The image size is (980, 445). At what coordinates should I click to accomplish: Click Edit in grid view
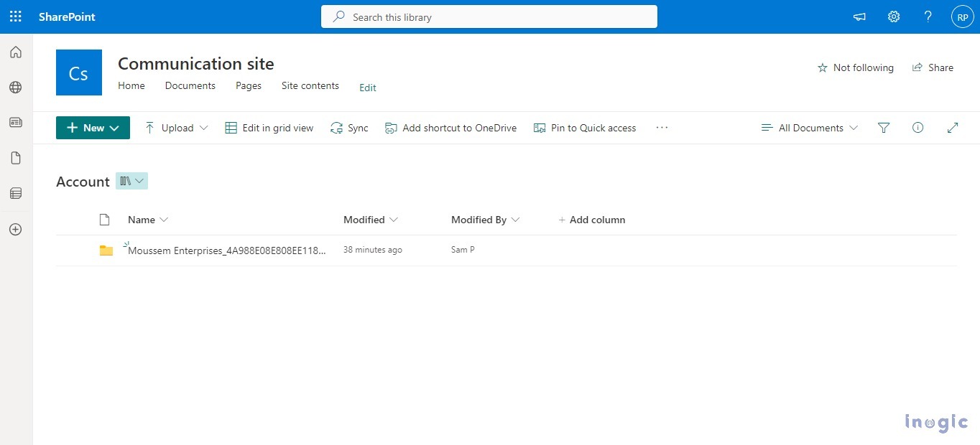tap(269, 128)
